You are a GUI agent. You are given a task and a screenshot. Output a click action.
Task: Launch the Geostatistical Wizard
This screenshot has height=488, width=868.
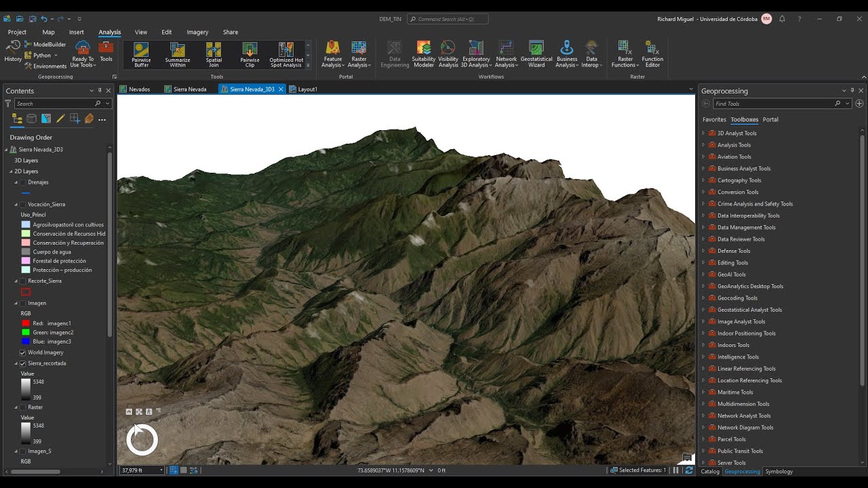[x=536, y=54]
